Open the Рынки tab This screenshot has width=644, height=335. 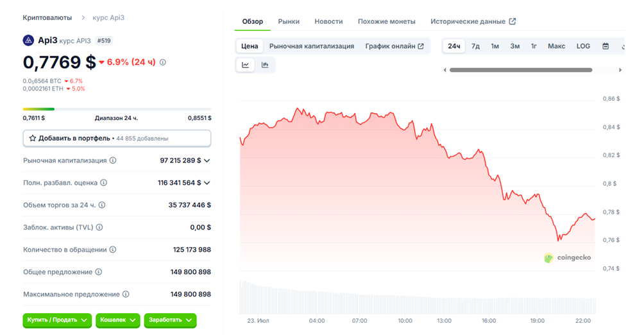point(289,21)
